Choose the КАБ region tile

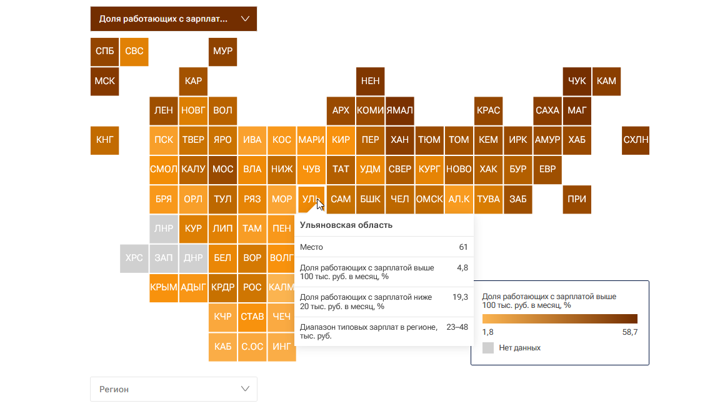click(223, 347)
